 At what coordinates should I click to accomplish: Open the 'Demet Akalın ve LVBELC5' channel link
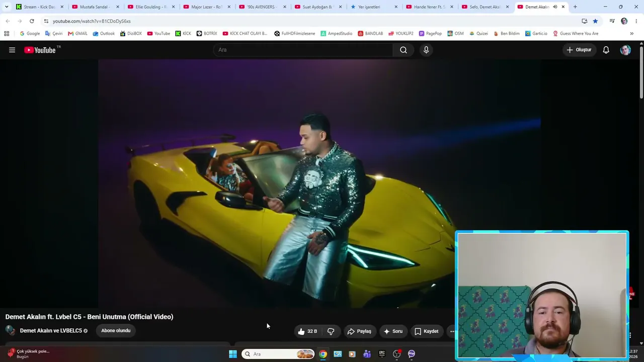point(51,330)
